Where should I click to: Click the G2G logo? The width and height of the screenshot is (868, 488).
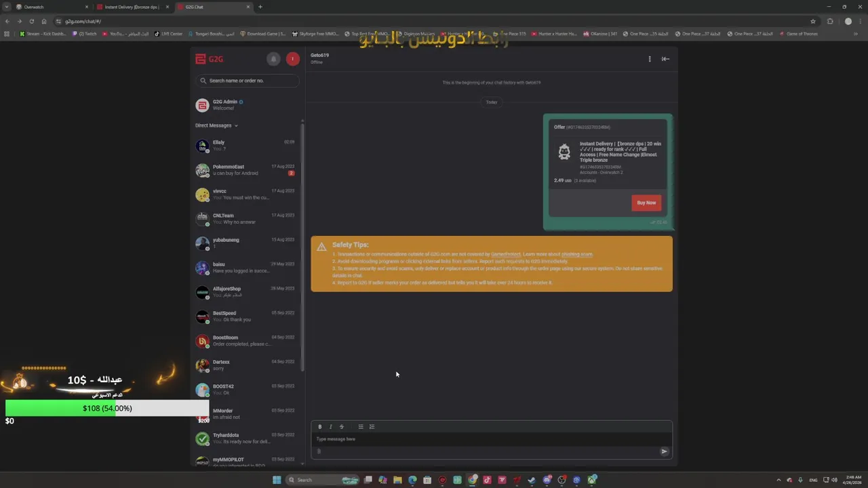pyautogui.click(x=209, y=59)
